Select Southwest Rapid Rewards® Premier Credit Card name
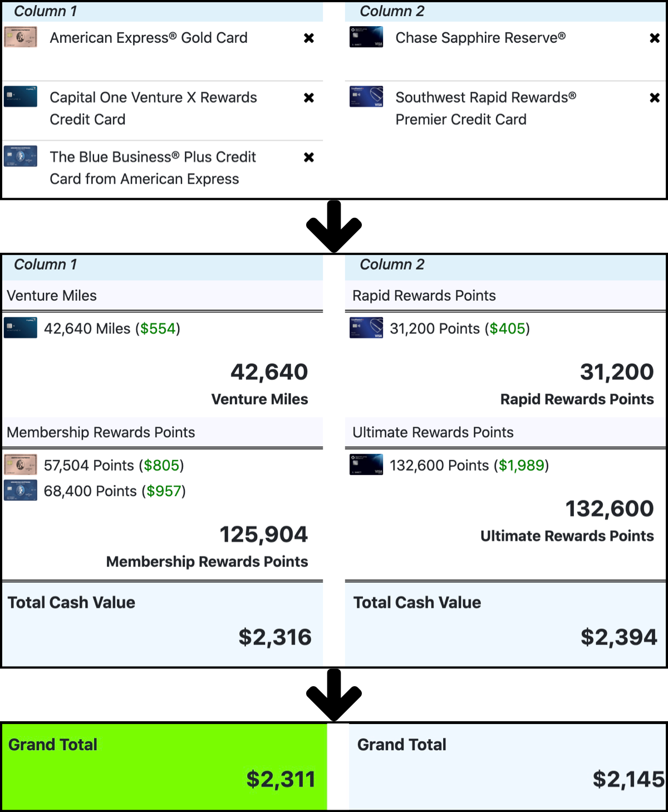The width and height of the screenshot is (668, 812). coord(485,108)
